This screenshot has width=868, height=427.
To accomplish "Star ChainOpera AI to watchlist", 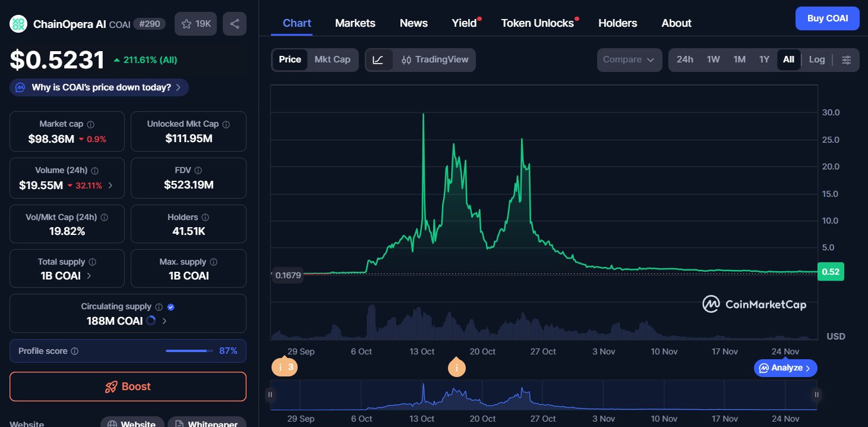I will [x=195, y=24].
